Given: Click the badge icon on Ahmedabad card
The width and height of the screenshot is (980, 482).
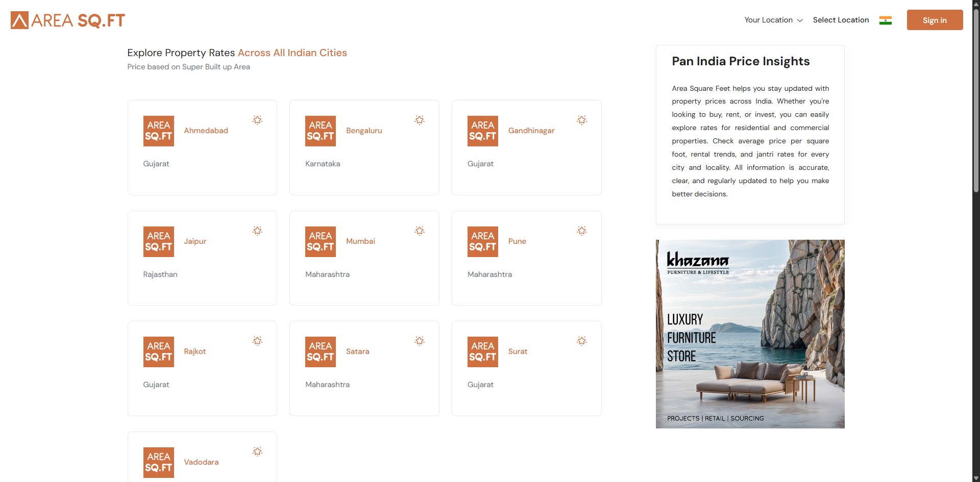Looking at the screenshot, I should tap(257, 120).
